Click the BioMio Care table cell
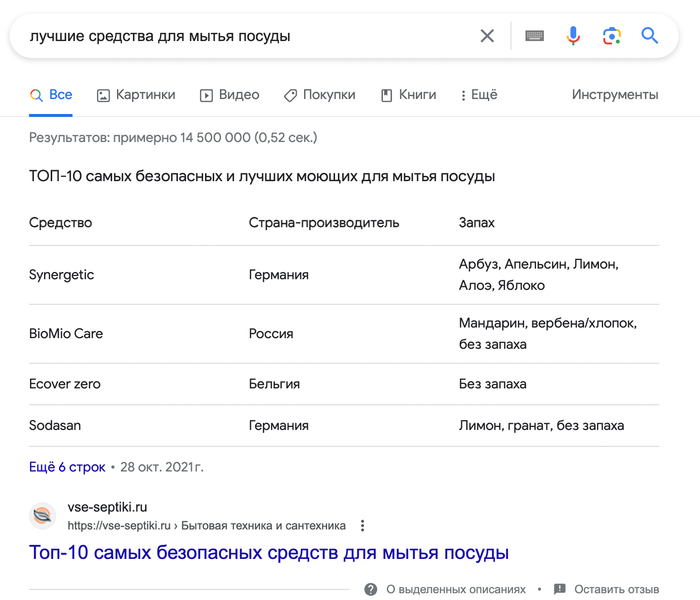The height and width of the screenshot is (600, 700). [66, 334]
